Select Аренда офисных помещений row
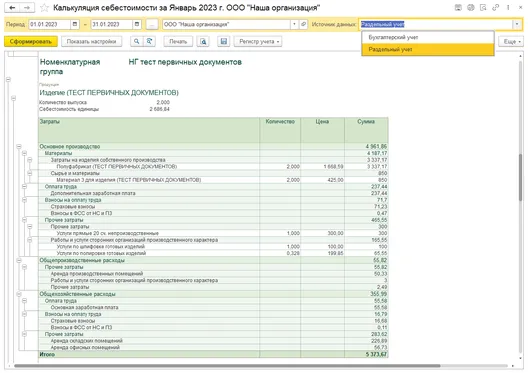 [213, 347]
